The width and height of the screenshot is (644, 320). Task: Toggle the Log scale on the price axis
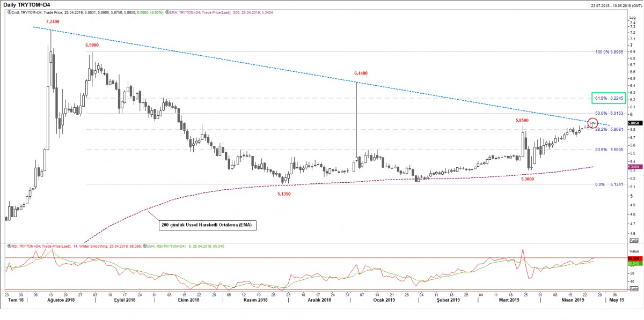pyautogui.click(x=632, y=17)
